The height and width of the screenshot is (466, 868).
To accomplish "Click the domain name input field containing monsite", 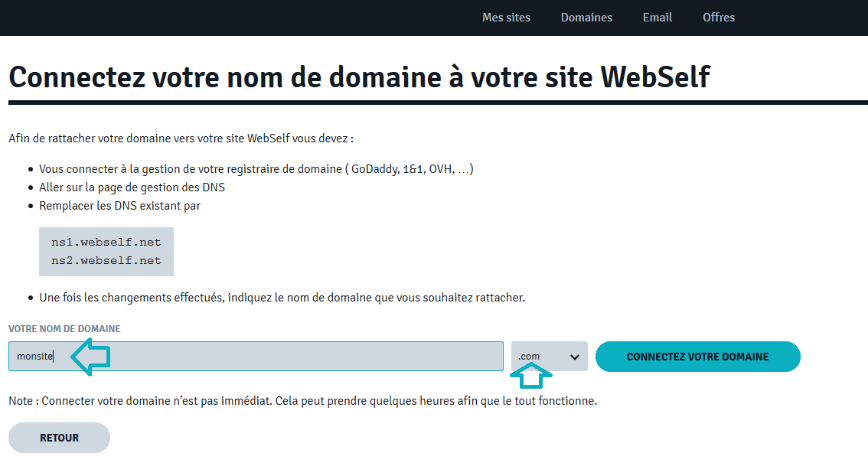I will tap(256, 356).
